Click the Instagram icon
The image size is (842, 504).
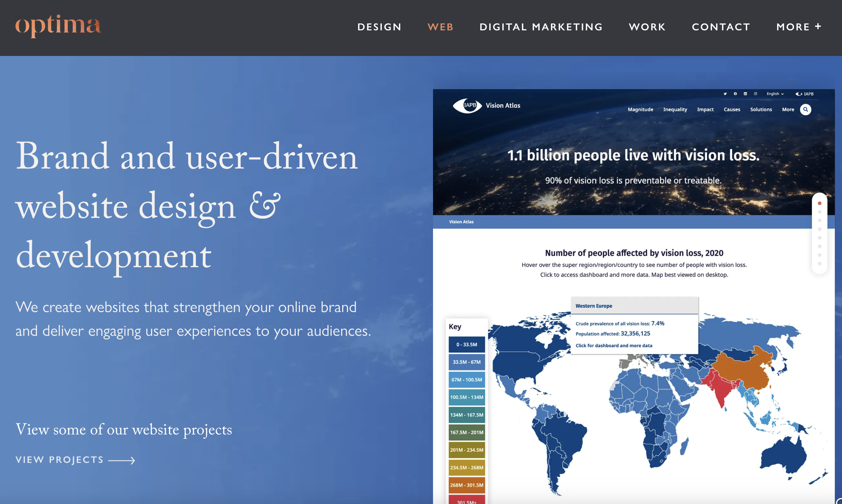point(755,94)
